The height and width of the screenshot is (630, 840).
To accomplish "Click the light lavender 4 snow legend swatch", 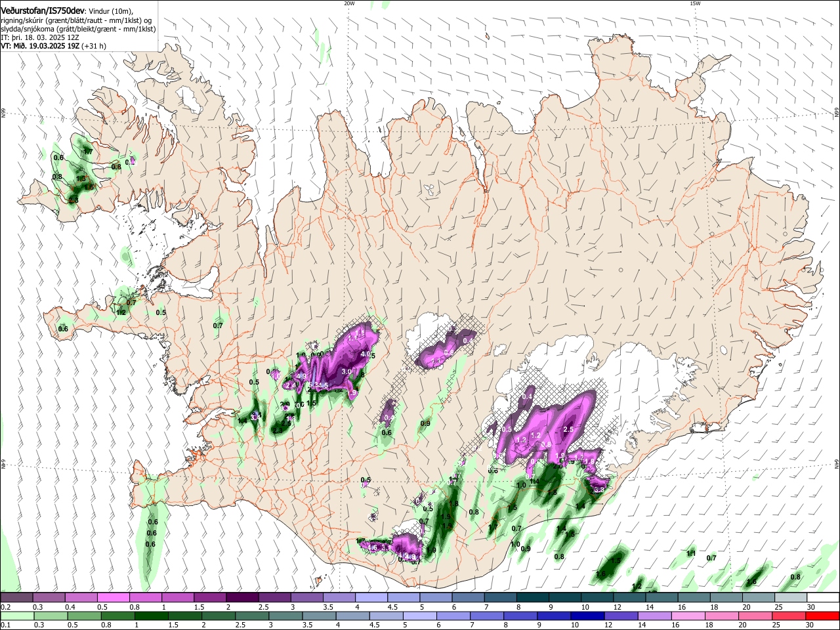I will pos(370,598).
